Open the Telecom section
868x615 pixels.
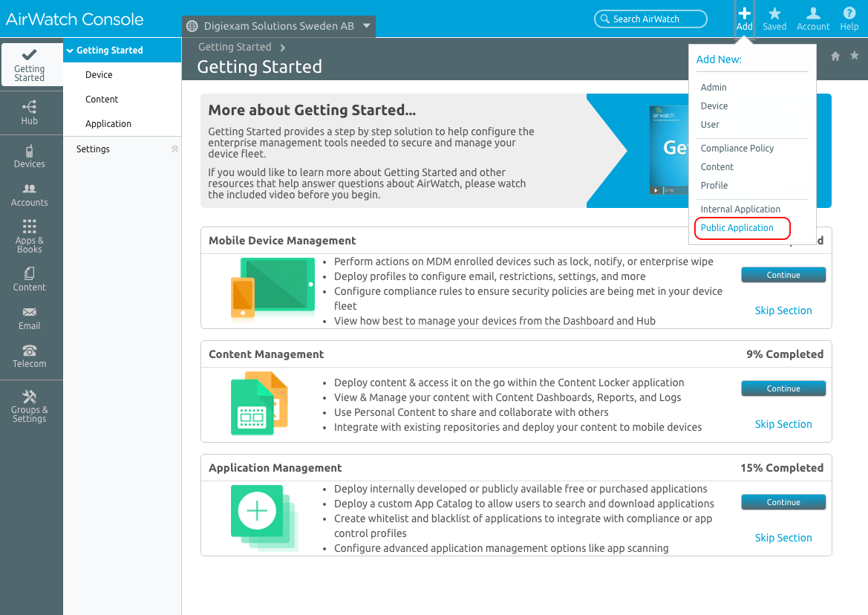point(30,357)
